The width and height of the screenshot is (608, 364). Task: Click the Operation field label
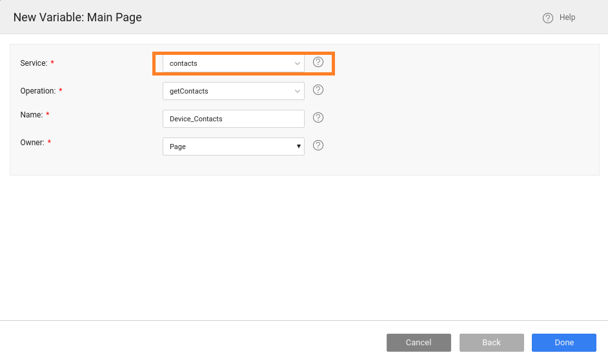37,91
